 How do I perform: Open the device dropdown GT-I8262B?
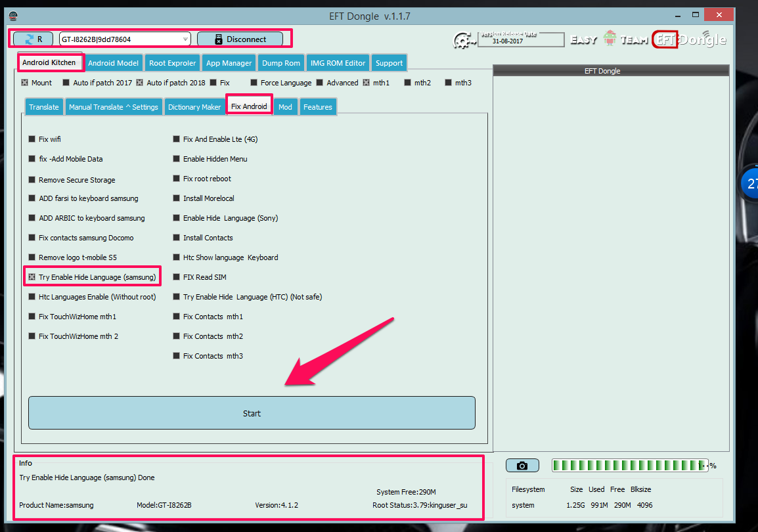tap(125, 39)
